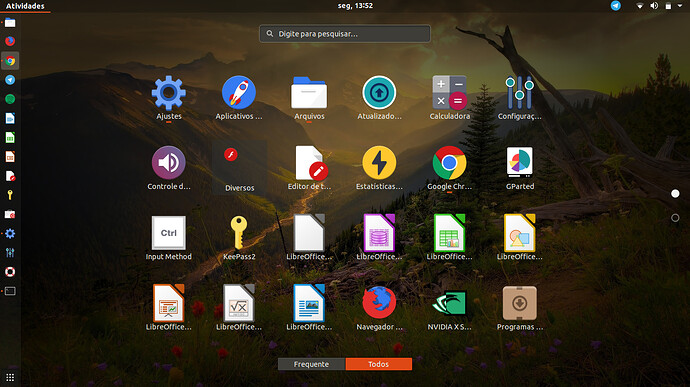Expand the system menu dropdown arrow
690x387 pixels.
pyautogui.click(x=679, y=6)
